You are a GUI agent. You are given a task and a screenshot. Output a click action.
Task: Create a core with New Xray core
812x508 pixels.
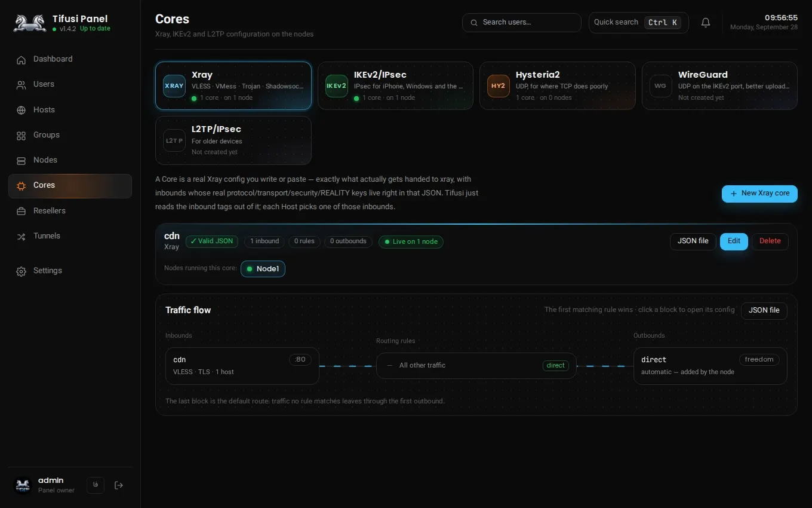759,194
